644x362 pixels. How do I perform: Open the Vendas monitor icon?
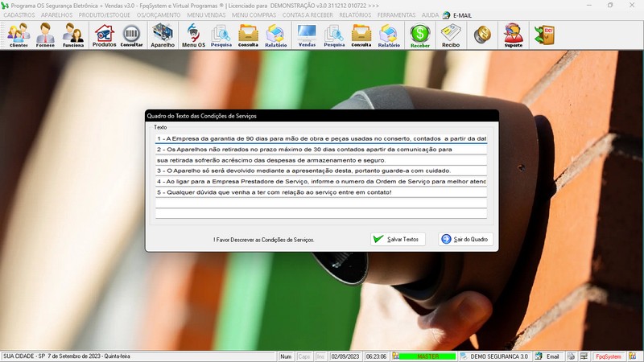click(307, 35)
